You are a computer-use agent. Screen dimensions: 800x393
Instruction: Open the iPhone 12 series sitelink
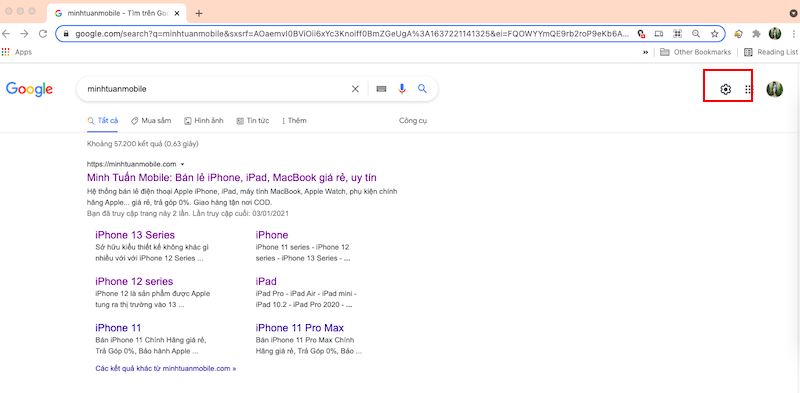[134, 282]
